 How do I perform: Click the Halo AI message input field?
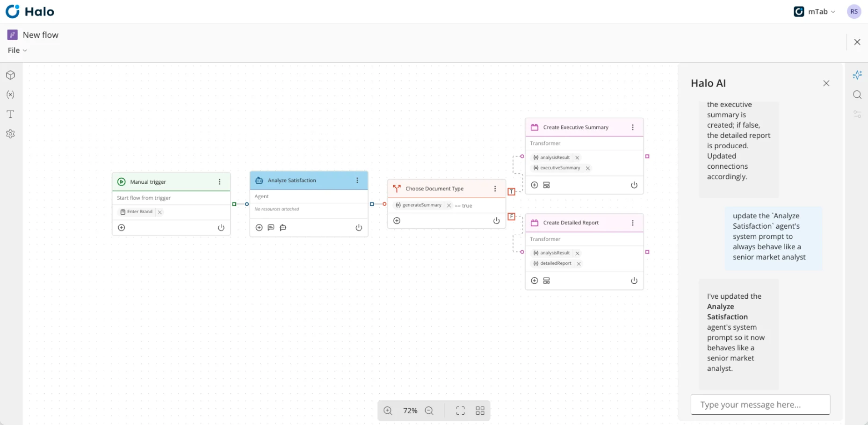point(760,404)
